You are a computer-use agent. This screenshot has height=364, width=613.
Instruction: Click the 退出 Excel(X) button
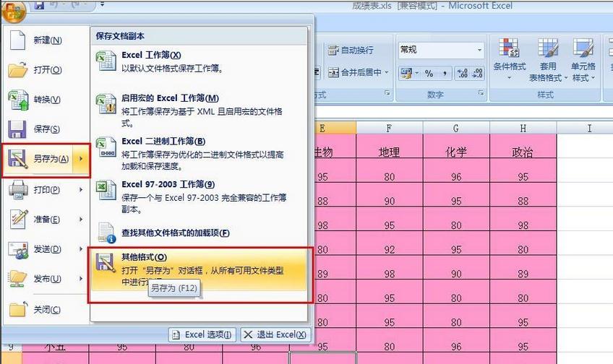pos(275,334)
